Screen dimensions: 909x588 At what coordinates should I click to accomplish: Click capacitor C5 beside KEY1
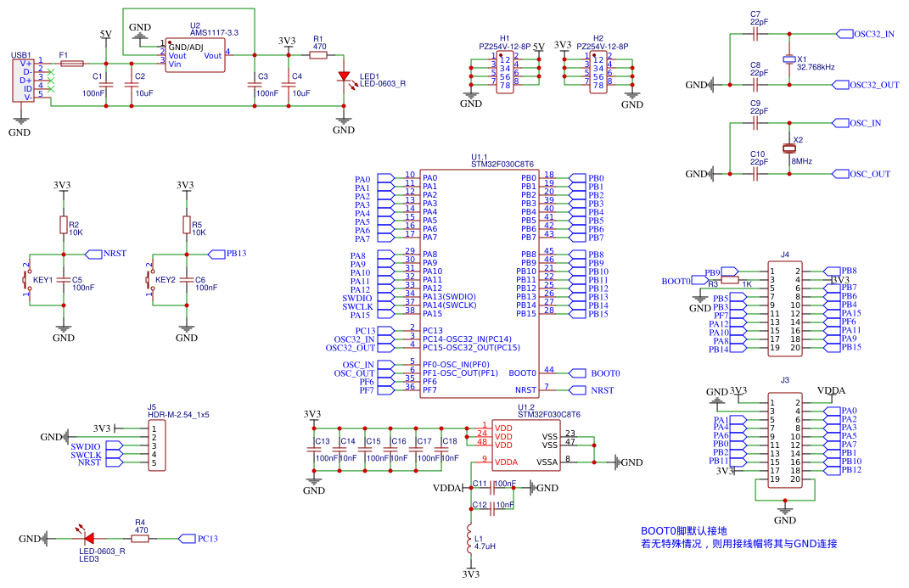64,280
